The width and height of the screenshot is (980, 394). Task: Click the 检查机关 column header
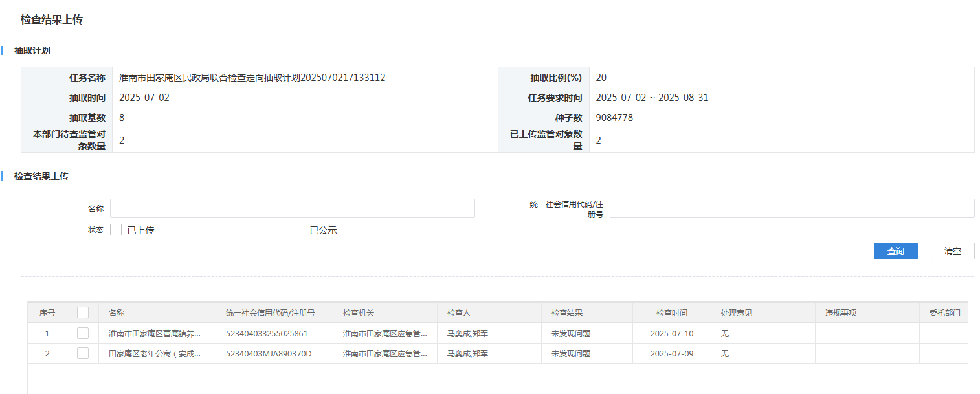[x=385, y=312]
